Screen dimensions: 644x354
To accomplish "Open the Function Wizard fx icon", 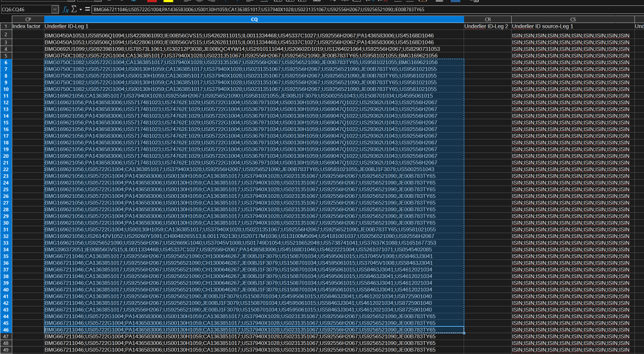I will point(65,10).
